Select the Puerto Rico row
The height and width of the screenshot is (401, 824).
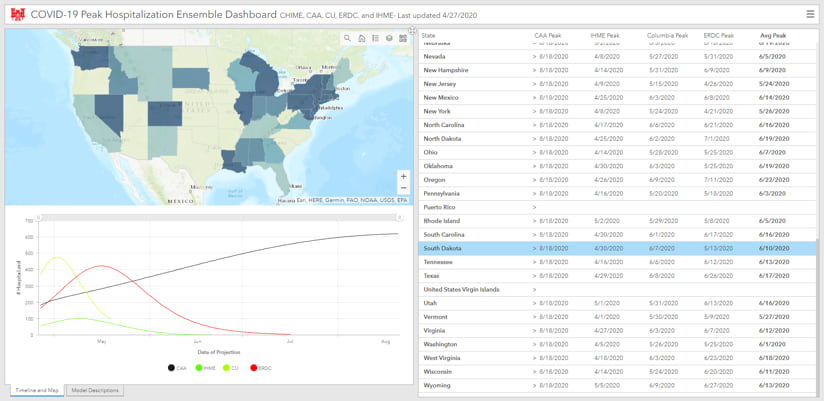pos(617,207)
